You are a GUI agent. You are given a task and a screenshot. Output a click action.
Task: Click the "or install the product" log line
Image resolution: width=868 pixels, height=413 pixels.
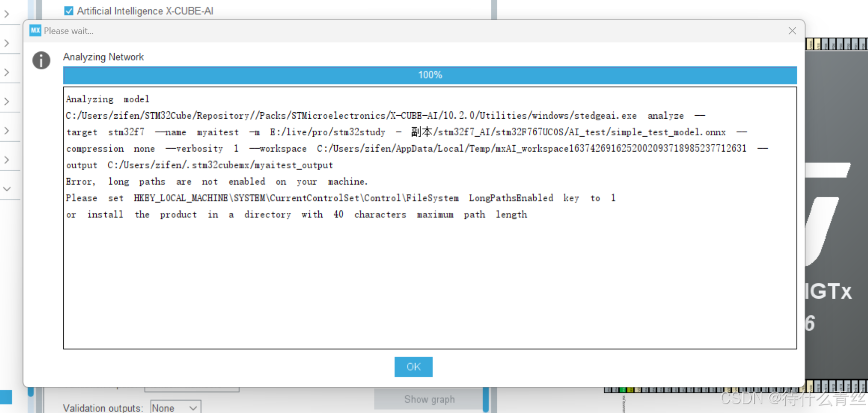point(296,214)
